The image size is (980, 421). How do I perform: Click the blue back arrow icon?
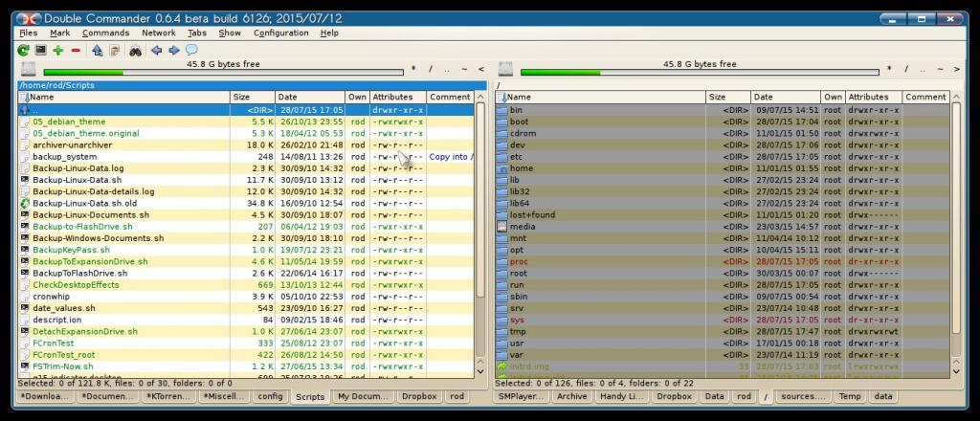click(x=156, y=50)
